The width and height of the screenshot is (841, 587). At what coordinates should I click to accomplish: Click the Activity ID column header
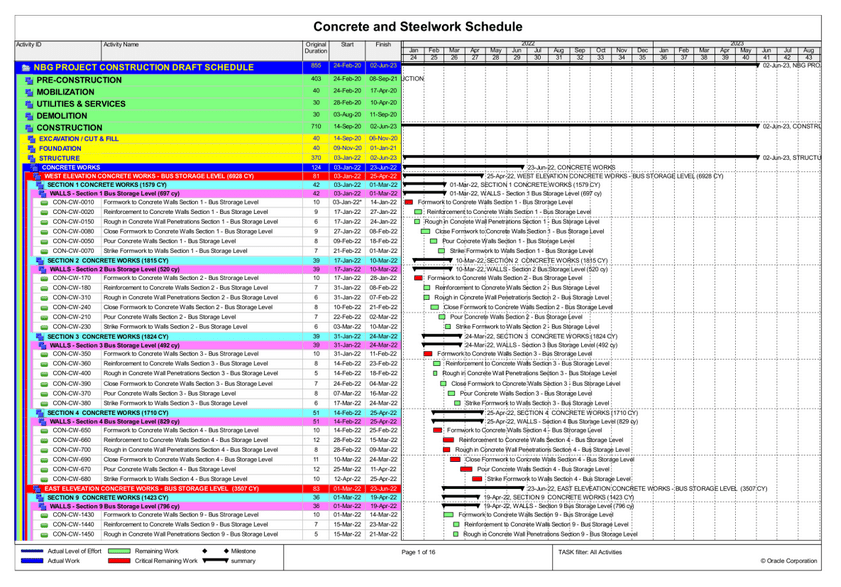58,50
